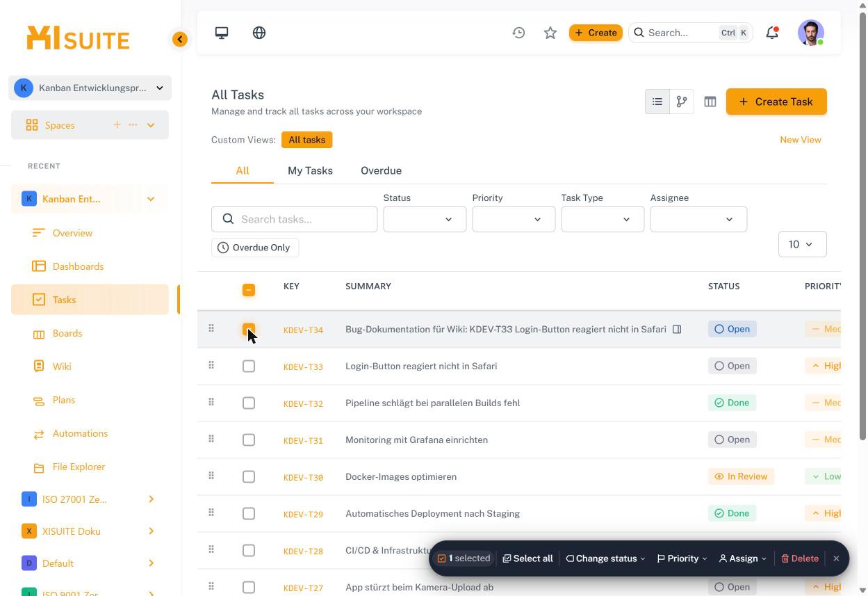Image resolution: width=868 pixels, height=596 pixels.
Task: Click the monitor icon in the header
Action: click(222, 33)
